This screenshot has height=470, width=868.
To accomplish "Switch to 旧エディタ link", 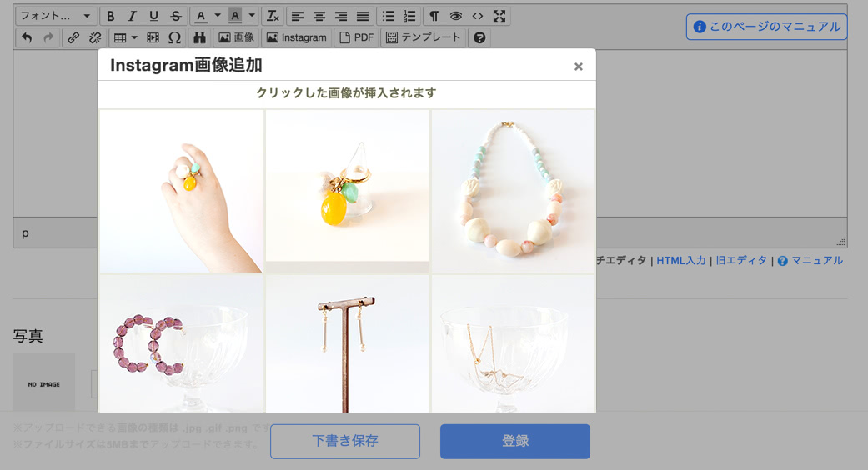I will pyautogui.click(x=742, y=261).
